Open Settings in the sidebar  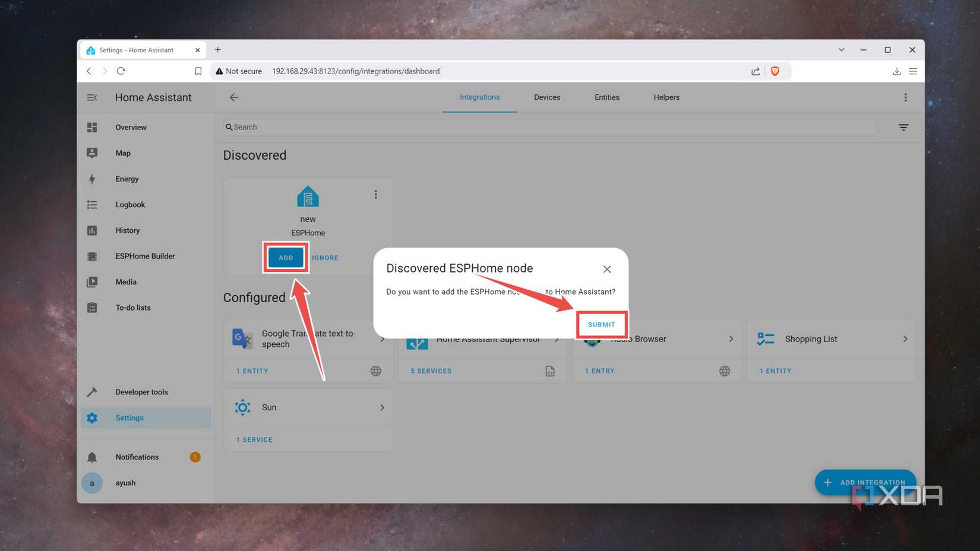coord(146,418)
